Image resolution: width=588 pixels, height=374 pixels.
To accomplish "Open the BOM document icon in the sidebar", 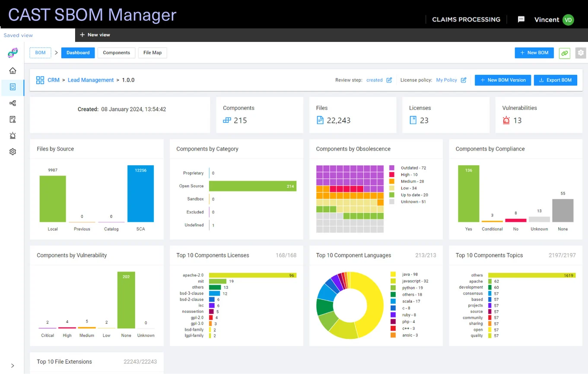I will tap(12, 86).
